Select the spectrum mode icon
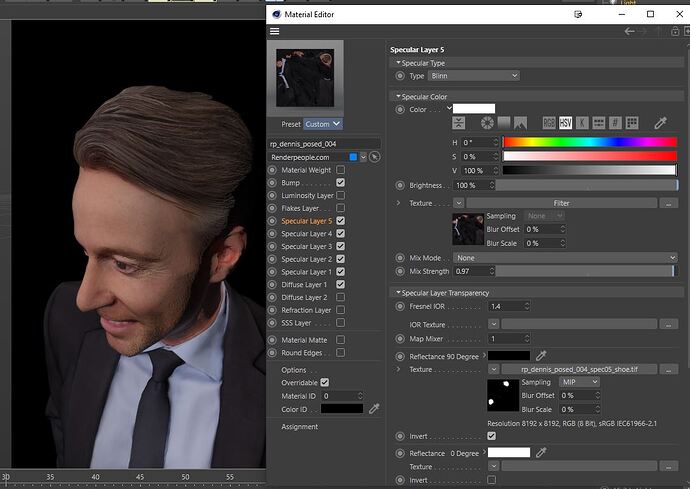The image size is (690, 489). click(503, 123)
